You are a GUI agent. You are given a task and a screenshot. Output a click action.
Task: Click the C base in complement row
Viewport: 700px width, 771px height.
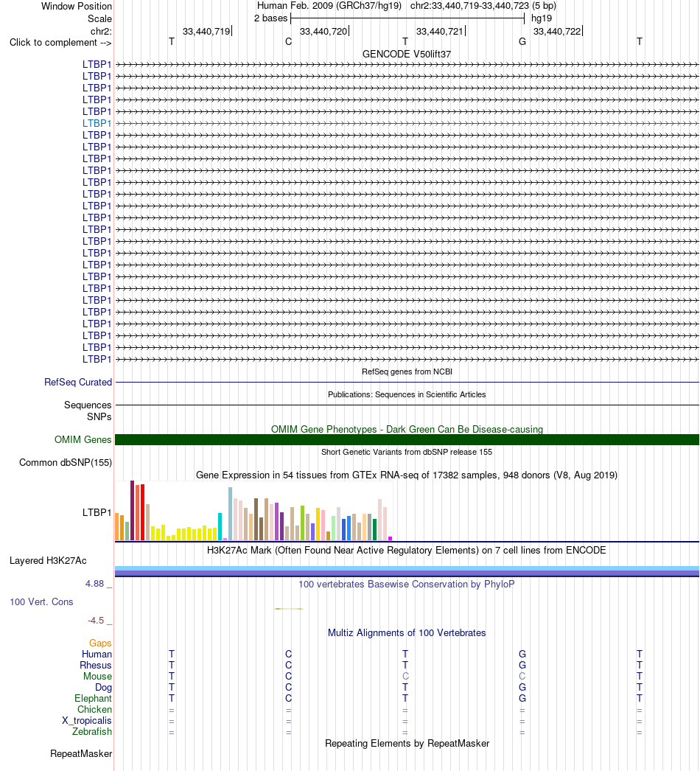(289, 42)
